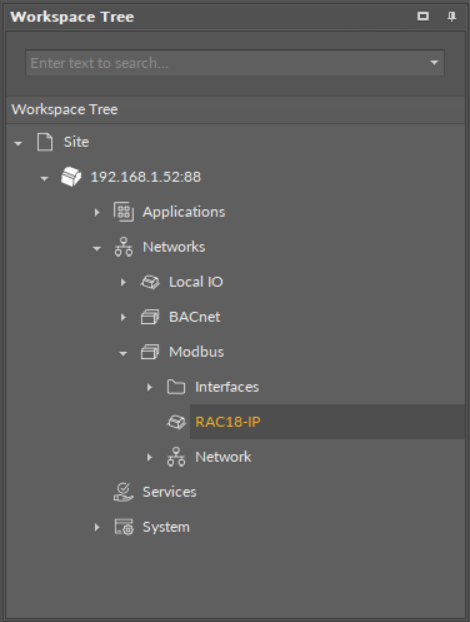470x622 pixels.
Task: Click the Networks topology icon
Action: pyautogui.click(x=123, y=247)
